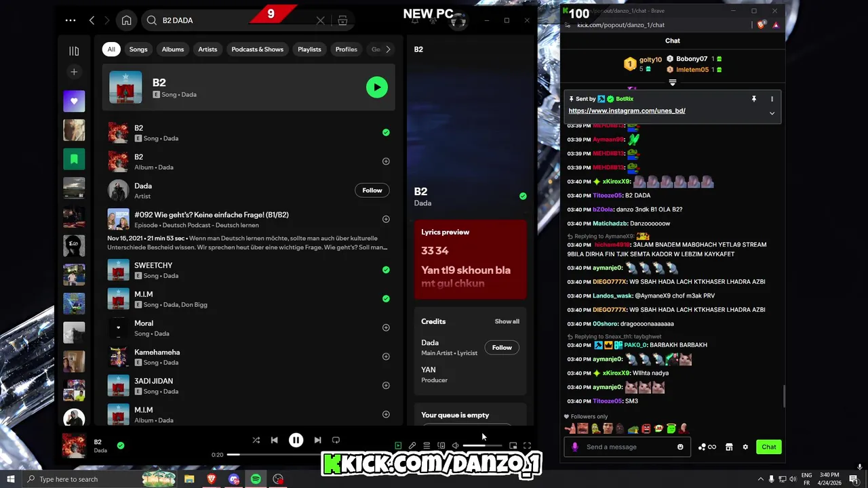Open the M.I.M song by Dada, Don Bigg

(x=248, y=299)
